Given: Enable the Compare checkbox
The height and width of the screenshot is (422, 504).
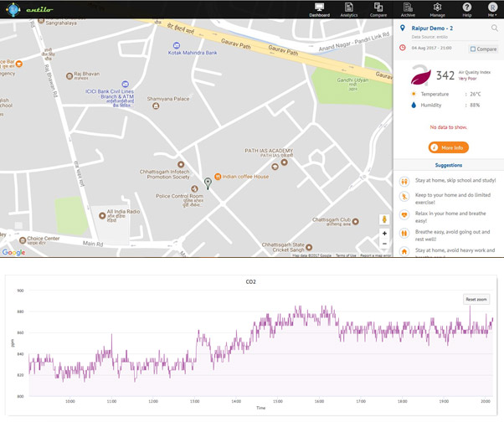Looking at the screenshot, I should (473, 49).
